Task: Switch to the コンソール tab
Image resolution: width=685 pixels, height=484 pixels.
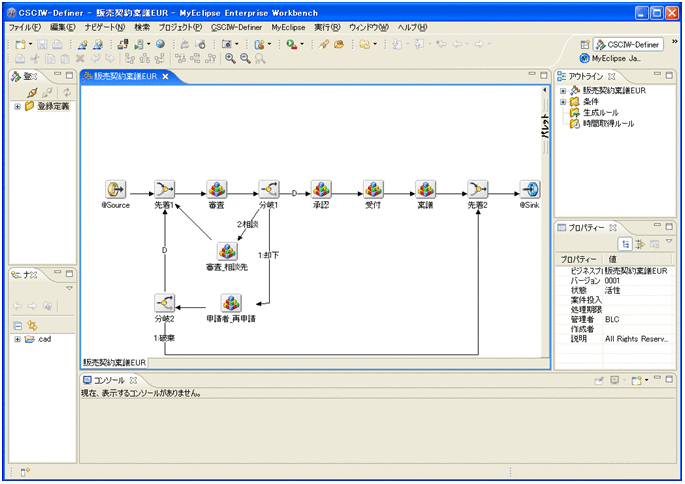Action: pos(108,380)
